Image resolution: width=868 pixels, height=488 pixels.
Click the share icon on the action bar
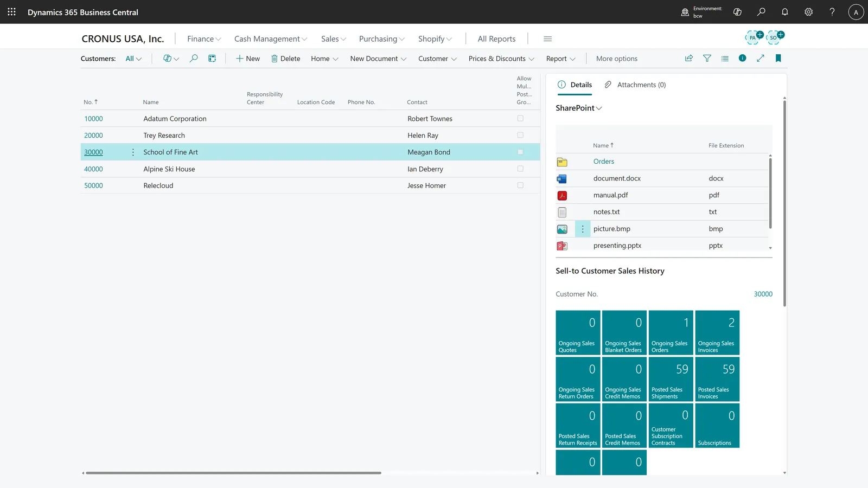click(689, 59)
